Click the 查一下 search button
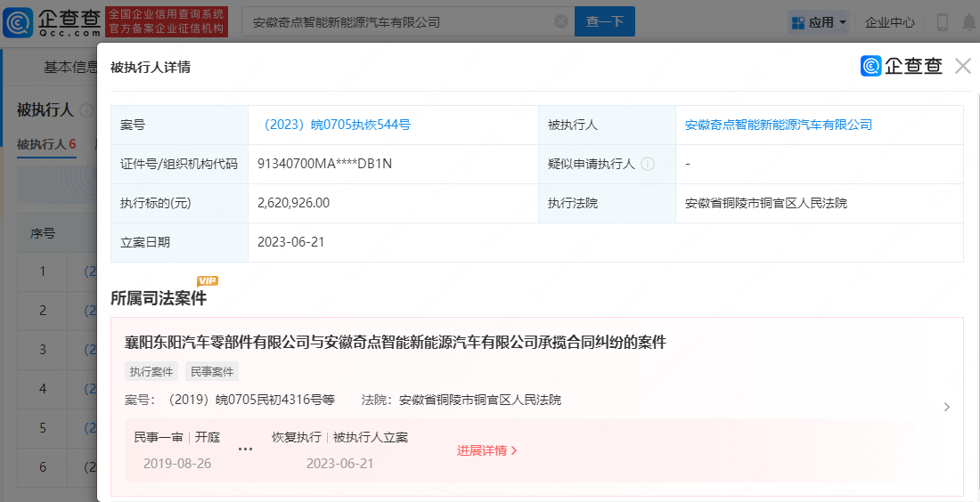Viewport: 980px width, 502px height. (x=604, y=22)
